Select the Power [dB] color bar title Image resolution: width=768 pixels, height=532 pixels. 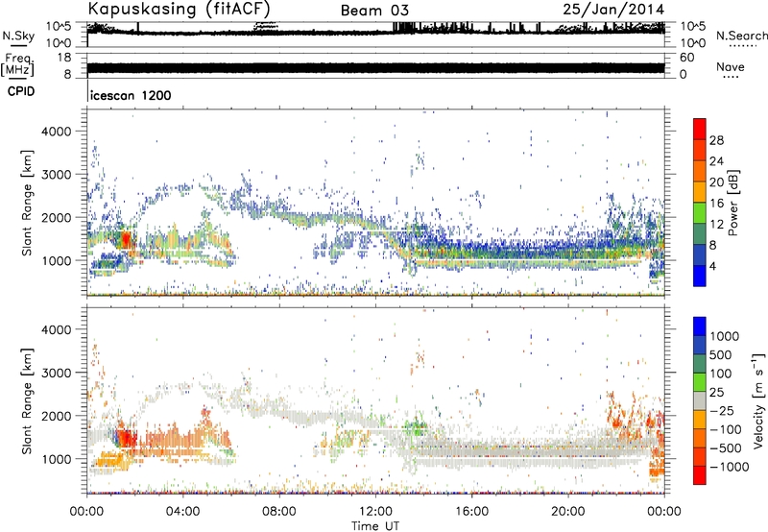(x=732, y=203)
